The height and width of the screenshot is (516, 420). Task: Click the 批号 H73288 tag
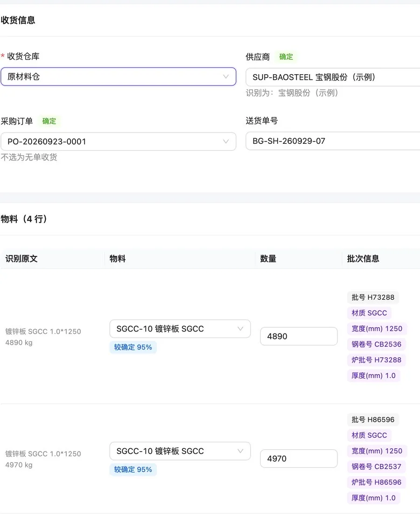(x=373, y=297)
